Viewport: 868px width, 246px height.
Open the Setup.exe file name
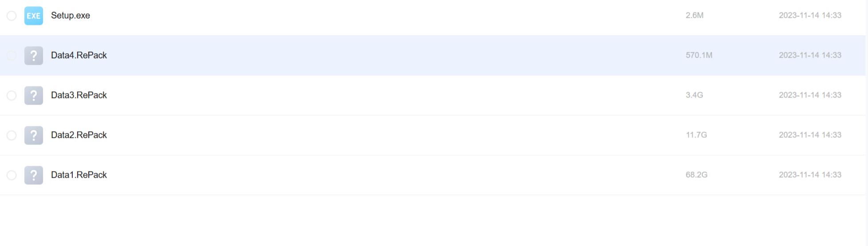click(x=70, y=16)
